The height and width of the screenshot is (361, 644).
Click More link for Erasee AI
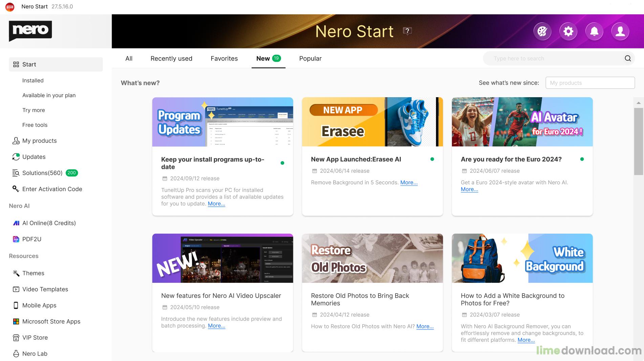click(x=409, y=183)
